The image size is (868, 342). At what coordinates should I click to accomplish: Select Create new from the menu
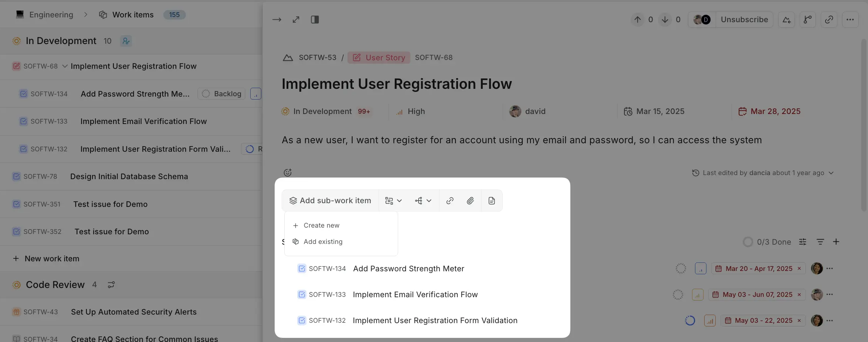coord(321,225)
